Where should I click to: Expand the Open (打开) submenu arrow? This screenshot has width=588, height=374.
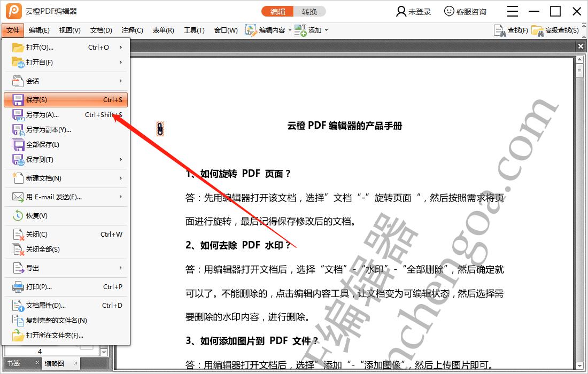pyautogui.click(x=121, y=47)
